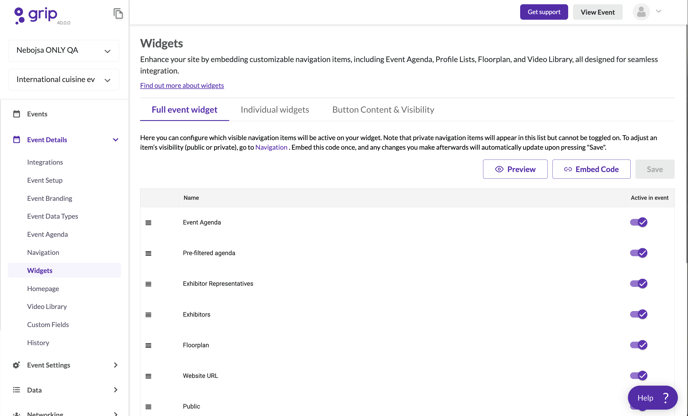This screenshot has height=416, width=688.
Task: Open the Help chat bubble
Action: point(652,398)
